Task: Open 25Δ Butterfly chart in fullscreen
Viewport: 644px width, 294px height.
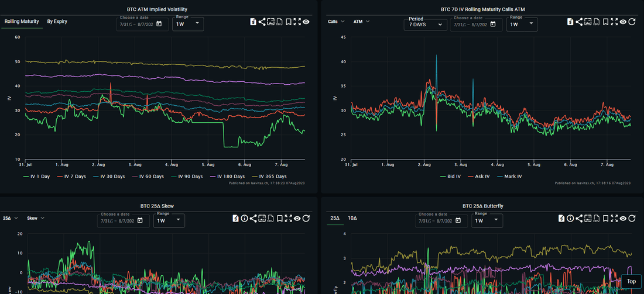Action: tap(614, 219)
